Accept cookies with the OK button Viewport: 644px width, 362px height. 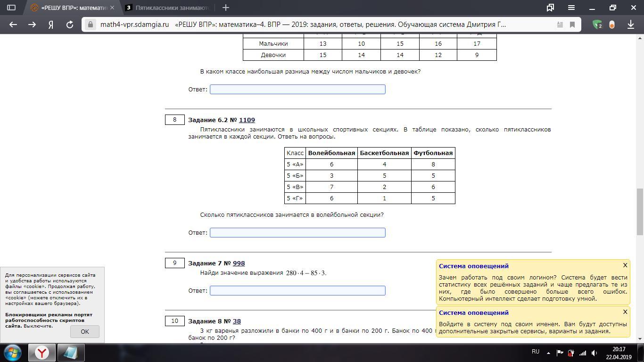coord(85,331)
